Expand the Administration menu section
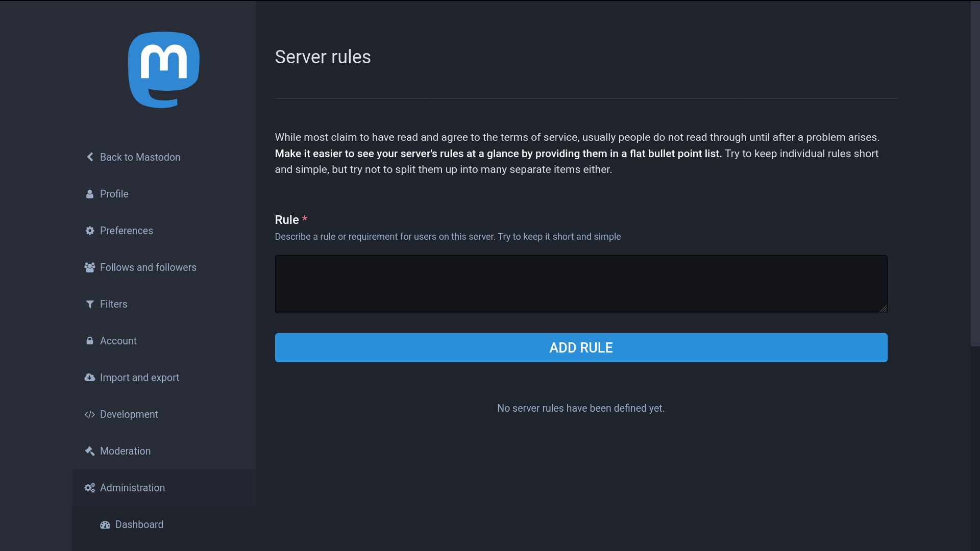This screenshot has height=551, width=980. click(x=132, y=488)
